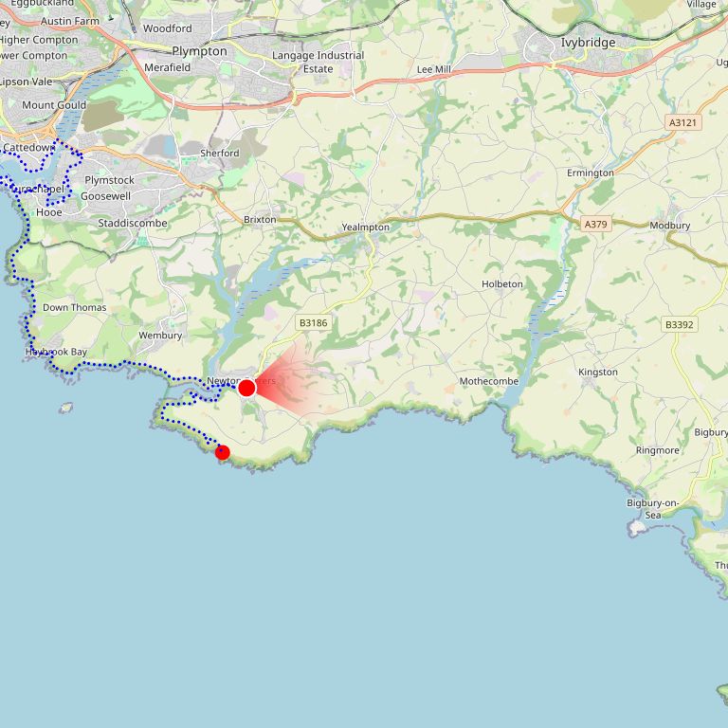Screen dimensions: 728x728
Task: Click the Down Thomas label
Action: coord(74,307)
